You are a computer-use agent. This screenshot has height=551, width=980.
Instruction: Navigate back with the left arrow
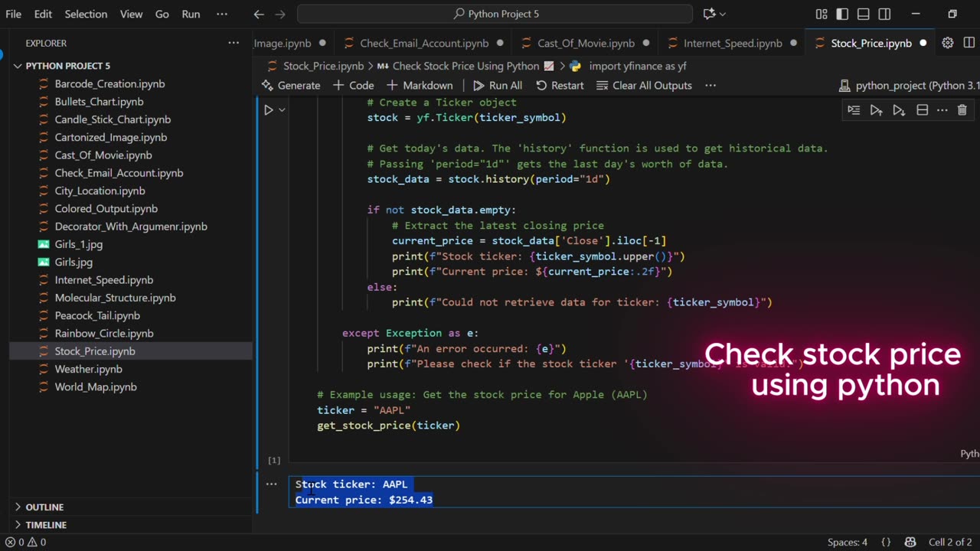(x=259, y=14)
